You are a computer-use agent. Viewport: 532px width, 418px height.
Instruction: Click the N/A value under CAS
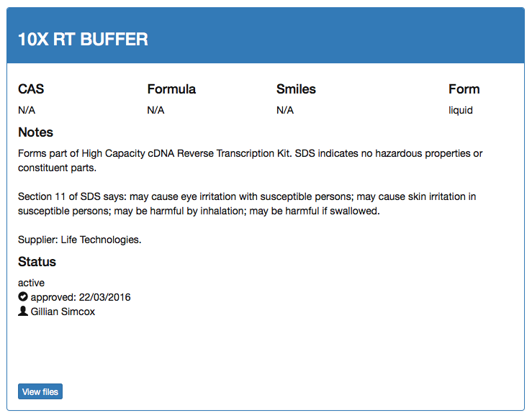(27, 110)
